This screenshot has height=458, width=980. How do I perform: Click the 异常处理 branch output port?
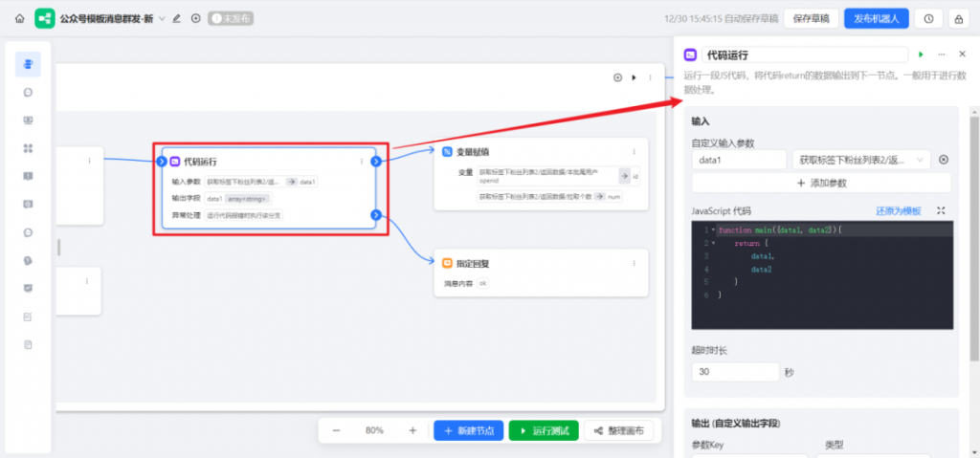pyautogui.click(x=375, y=215)
